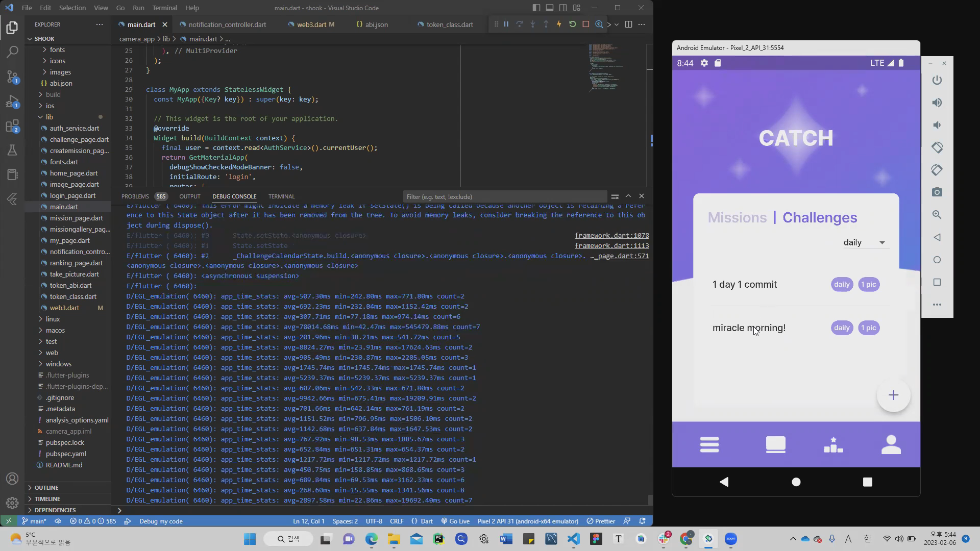This screenshot has height=551, width=980.
Task: Click Go Live in status bar
Action: (455, 521)
